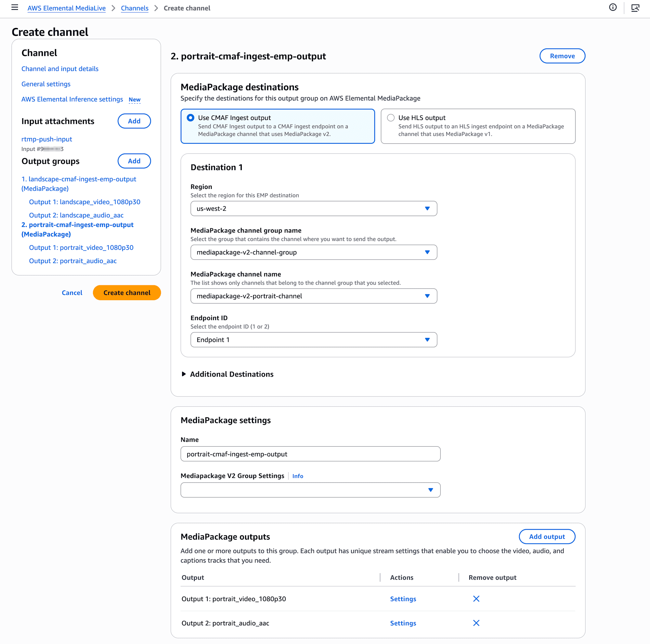Image resolution: width=650 pixels, height=644 pixels.
Task: Click the Create channel button
Action: click(x=126, y=292)
